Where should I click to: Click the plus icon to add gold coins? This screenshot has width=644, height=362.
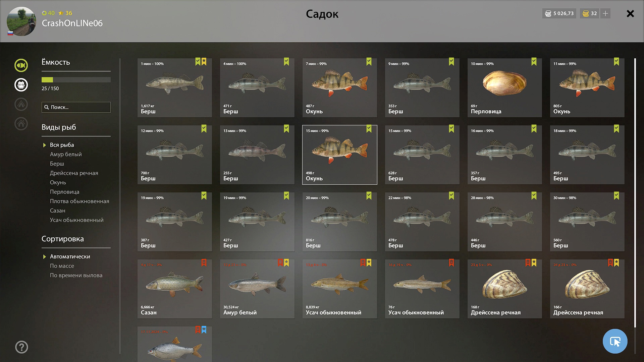pyautogui.click(x=605, y=13)
